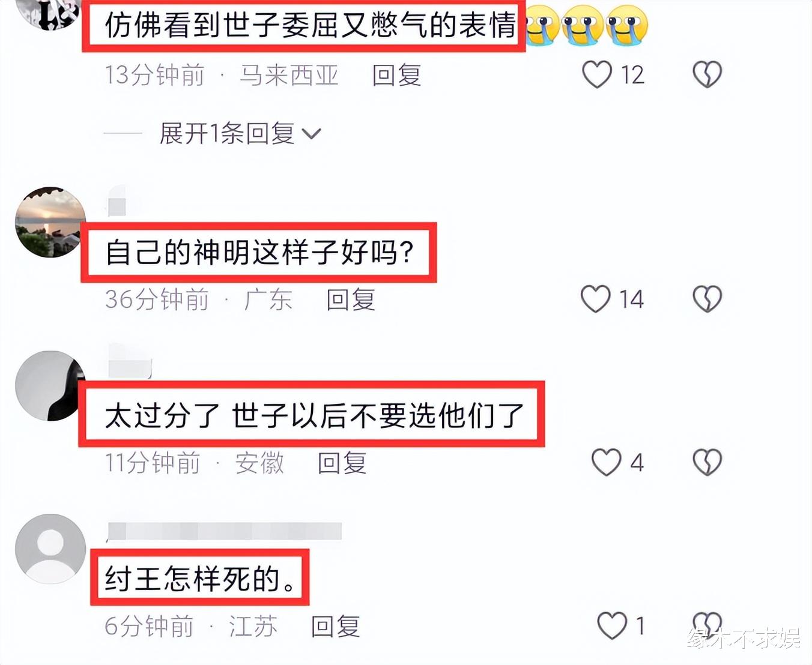The width and height of the screenshot is (812, 665).
Task: Like the Guangdong comment with 14 likes
Action: pos(596,299)
